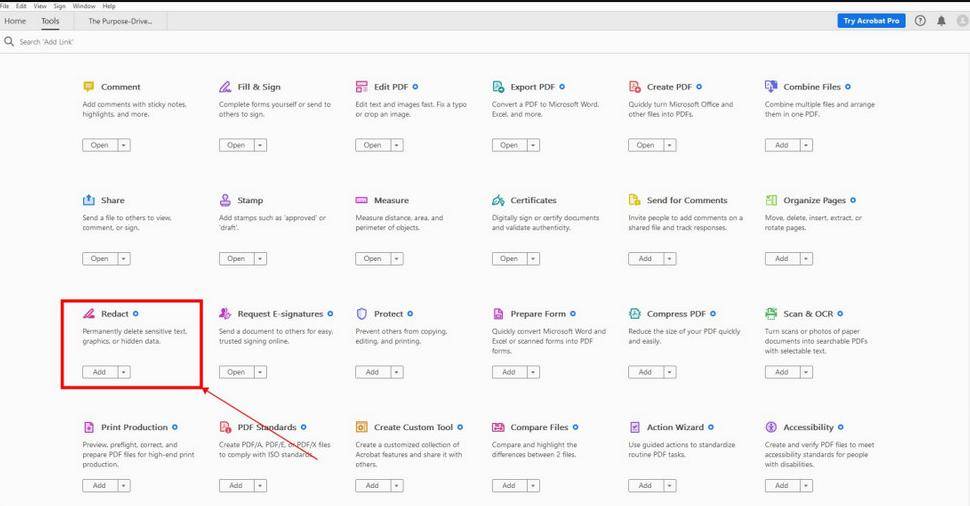Viewport: 970px width, 506px height.
Task: Expand the Combine Files Add dropdown arrow
Action: point(806,145)
